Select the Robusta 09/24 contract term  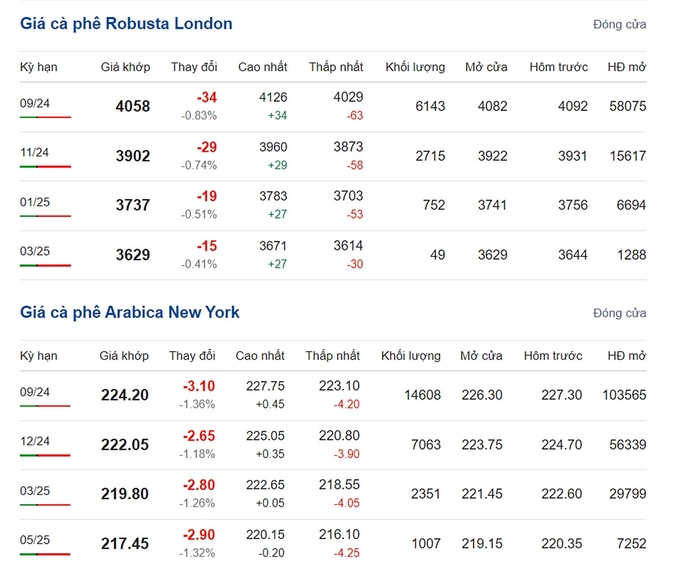[x=35, y=103]
